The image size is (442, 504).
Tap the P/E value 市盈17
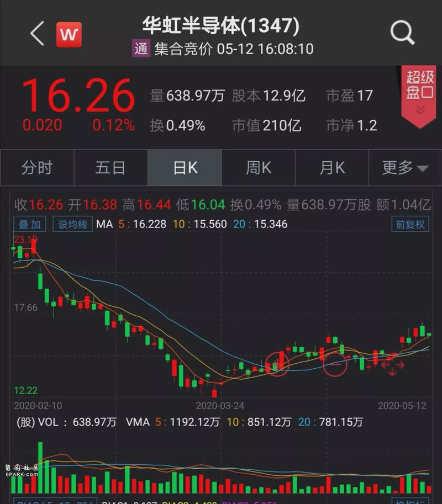click(x=350, y=96)
